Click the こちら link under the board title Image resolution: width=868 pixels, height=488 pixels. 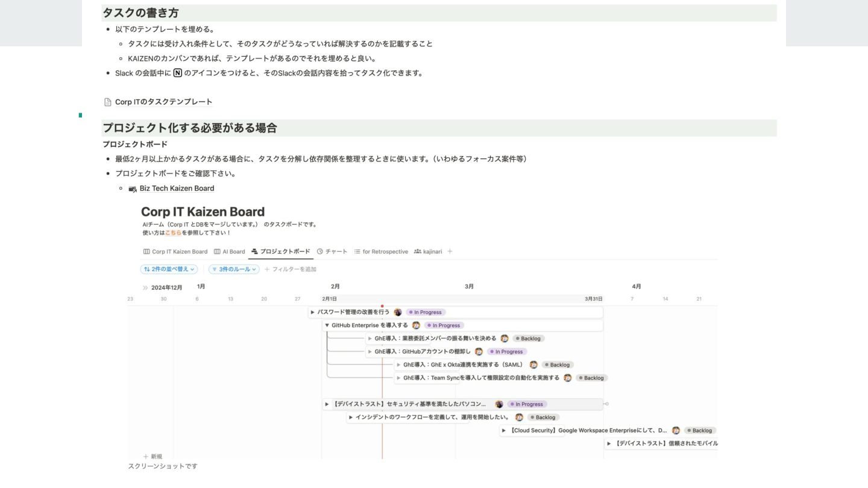(x=173, y=233)
